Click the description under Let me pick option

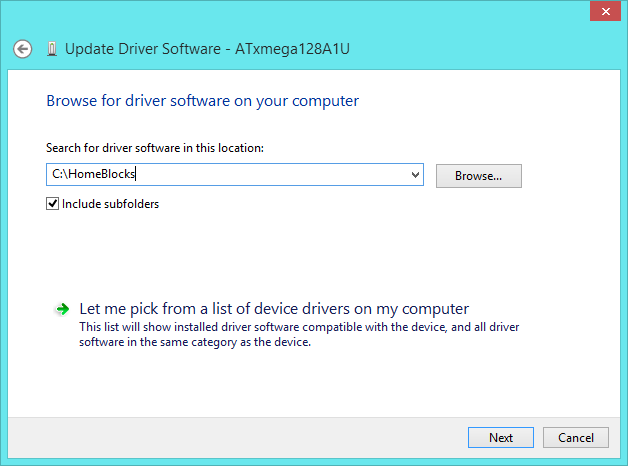tap(298, 334)
